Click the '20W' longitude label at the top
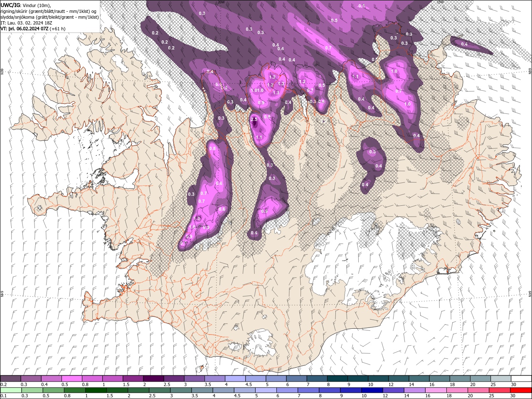 221,2
